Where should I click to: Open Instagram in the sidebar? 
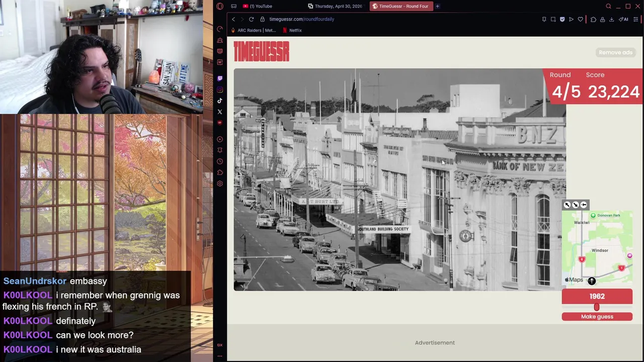[220, 89]
